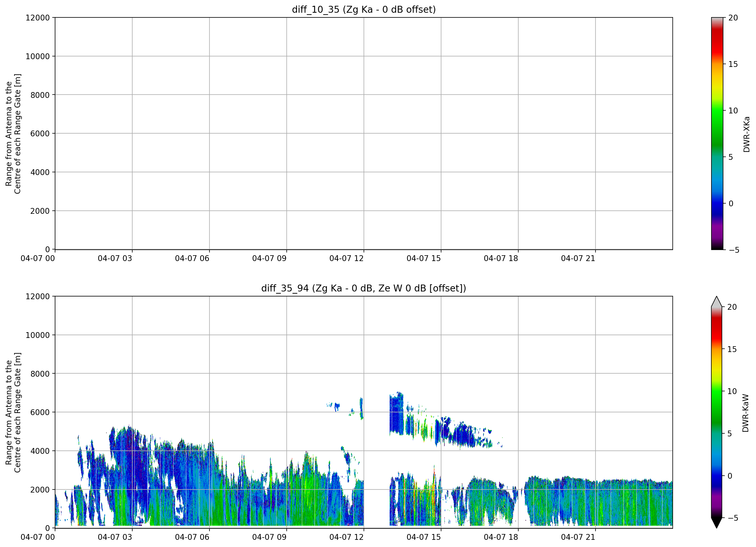The width and height of the screenshot is (756, 547).
Task: Click the "15" tick on DWR-KaW colorbar
Action: coord(732,349)
